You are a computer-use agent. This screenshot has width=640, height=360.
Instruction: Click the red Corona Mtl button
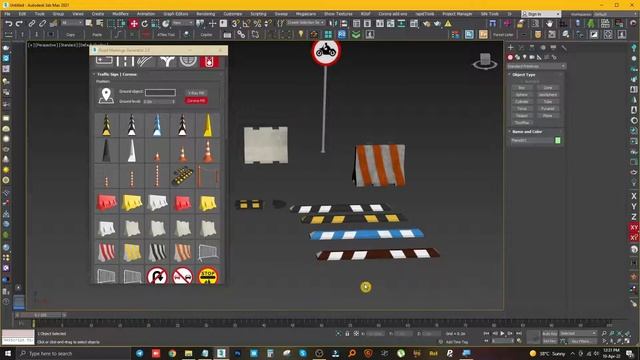[x=196, y=100]
